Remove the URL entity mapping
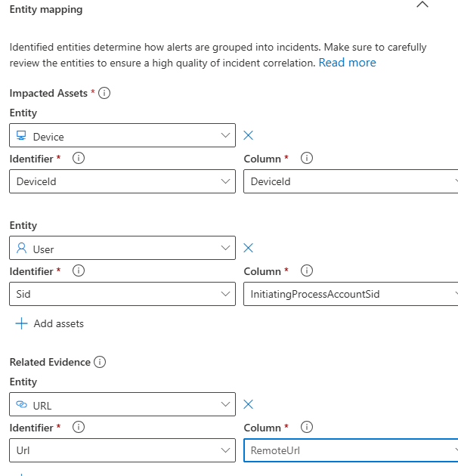The height and width of the screenshot is (476, 458). pyautogui.click(x=248, y=404)
